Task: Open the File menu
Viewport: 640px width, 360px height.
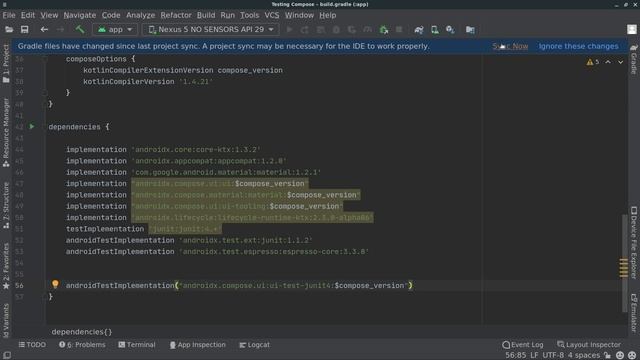Action: click(x=9, y=15)
